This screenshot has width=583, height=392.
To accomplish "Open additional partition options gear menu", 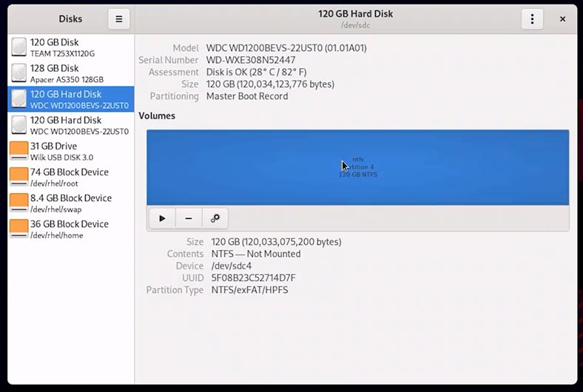I will tap(215, 218).
